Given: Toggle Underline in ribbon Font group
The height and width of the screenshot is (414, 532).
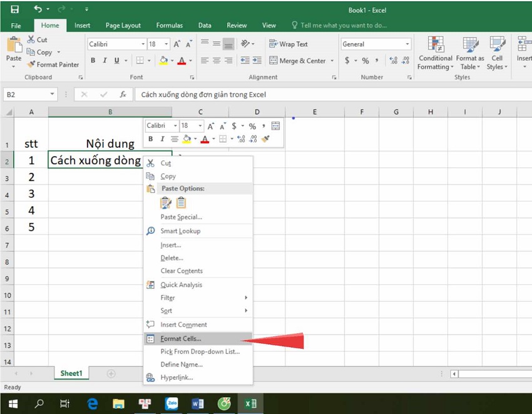Looking at the screenshot, I should [x=116, y=61].
